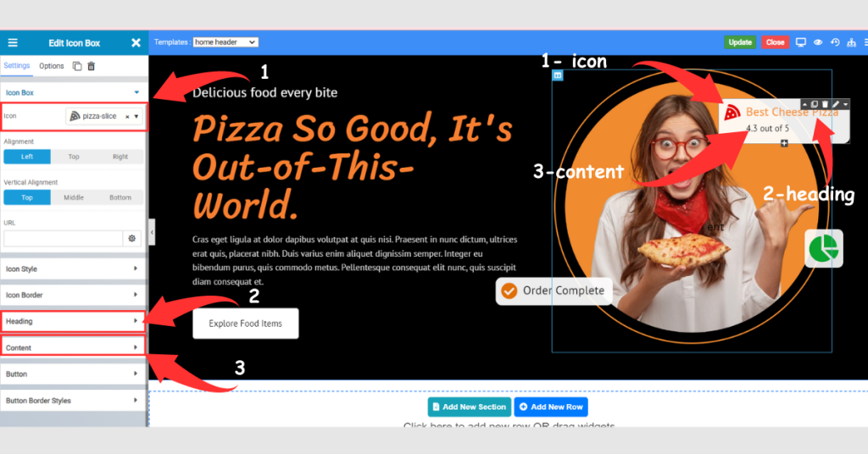Image resolution: width=868 pixels, height=454 pixels.
Task: Open the revision history icon
Action: 835,42
